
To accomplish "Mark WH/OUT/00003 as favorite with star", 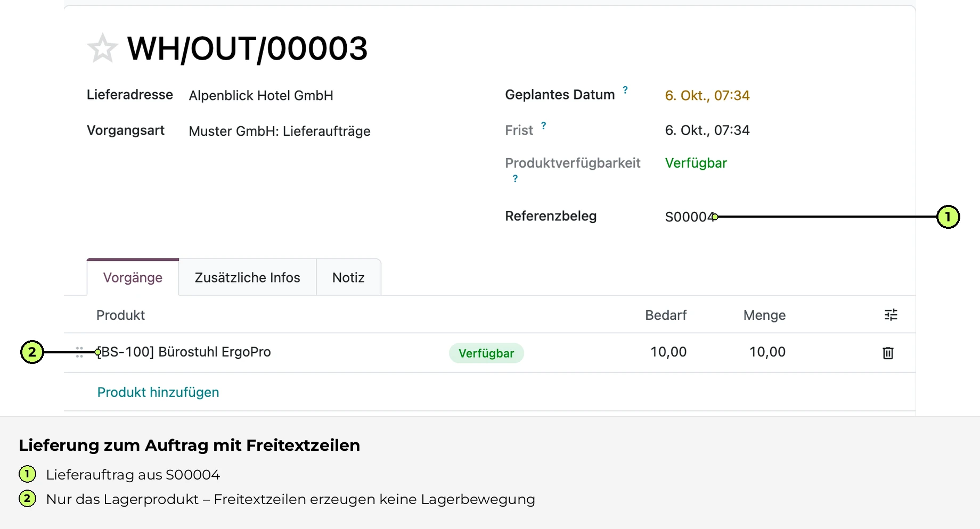I will (x=102, y=48).
